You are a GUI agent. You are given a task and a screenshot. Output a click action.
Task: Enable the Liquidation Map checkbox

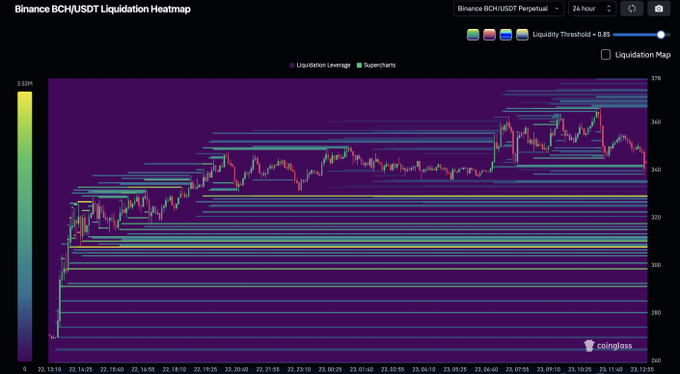[x=605, y=55]
